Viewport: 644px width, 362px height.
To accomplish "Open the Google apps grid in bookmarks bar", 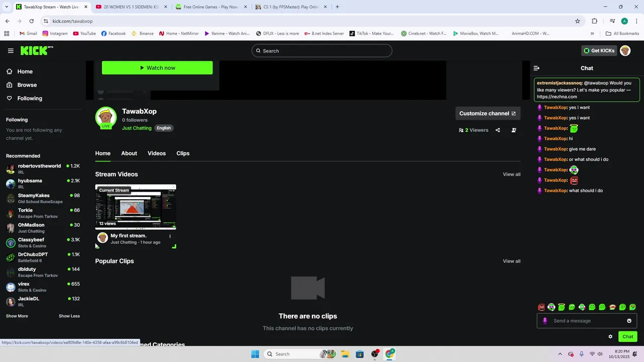I will tap(7, 34).
